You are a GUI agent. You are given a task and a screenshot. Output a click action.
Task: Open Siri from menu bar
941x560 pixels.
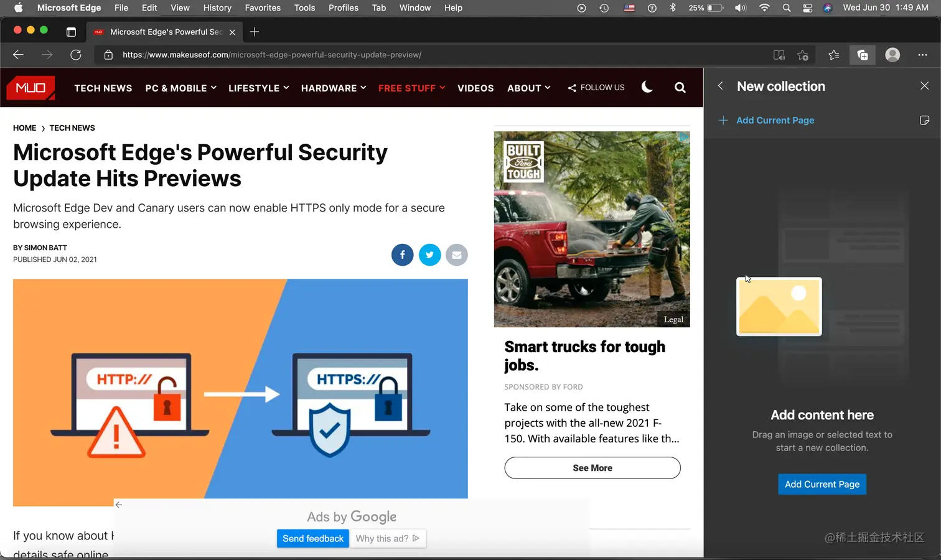828,7
